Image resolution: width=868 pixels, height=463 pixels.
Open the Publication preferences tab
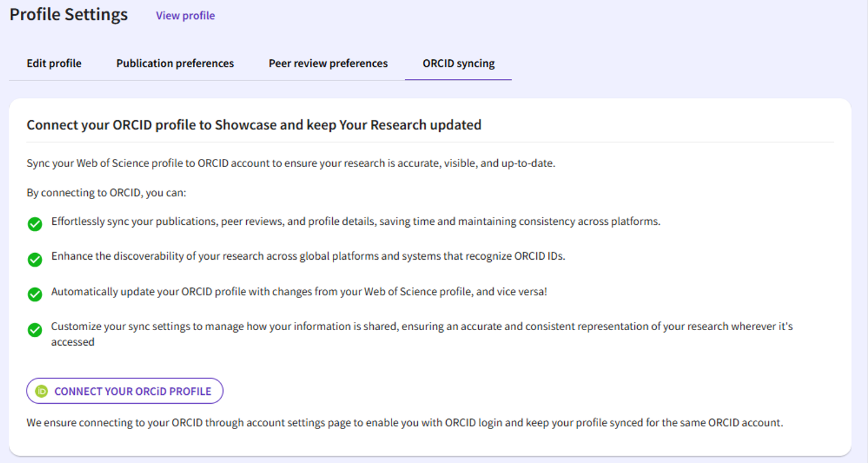point(174,63)
